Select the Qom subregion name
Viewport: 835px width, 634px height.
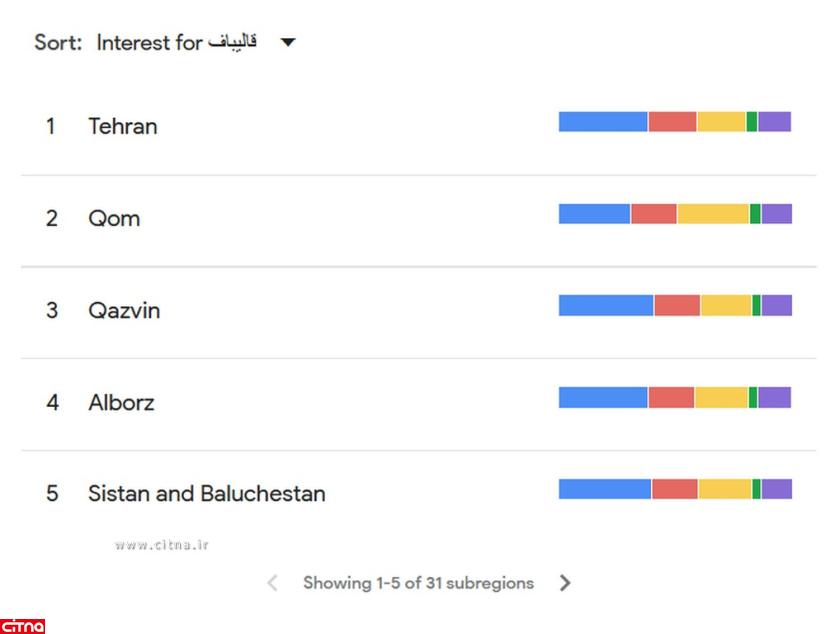point(114,218)
